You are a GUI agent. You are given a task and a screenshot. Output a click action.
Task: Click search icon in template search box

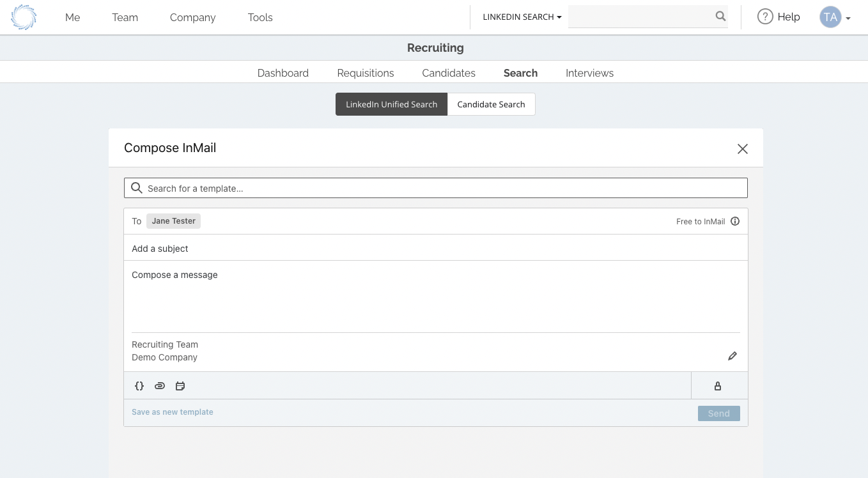click(x=136, y=188)
